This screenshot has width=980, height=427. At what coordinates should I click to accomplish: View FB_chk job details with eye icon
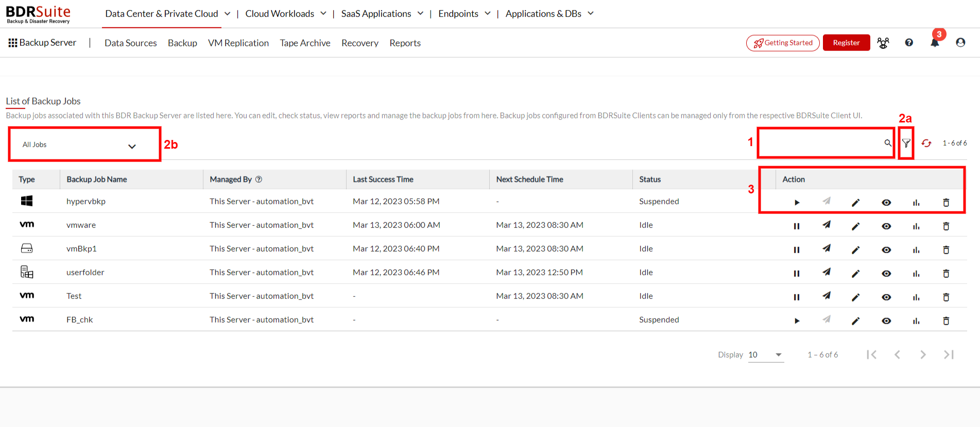pos(886,321)
